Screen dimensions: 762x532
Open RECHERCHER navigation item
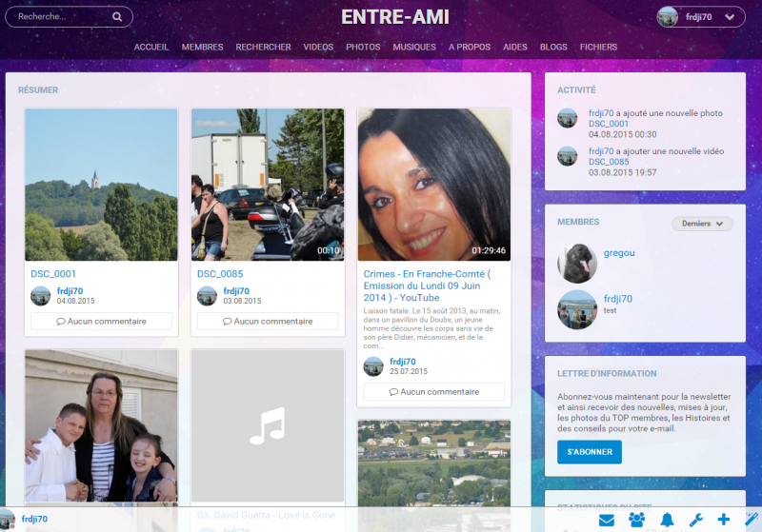pos(264,47)
